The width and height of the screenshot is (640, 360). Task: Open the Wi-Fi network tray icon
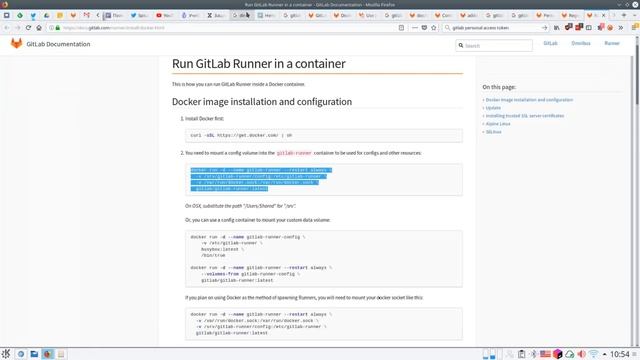[x=594, y=354]
